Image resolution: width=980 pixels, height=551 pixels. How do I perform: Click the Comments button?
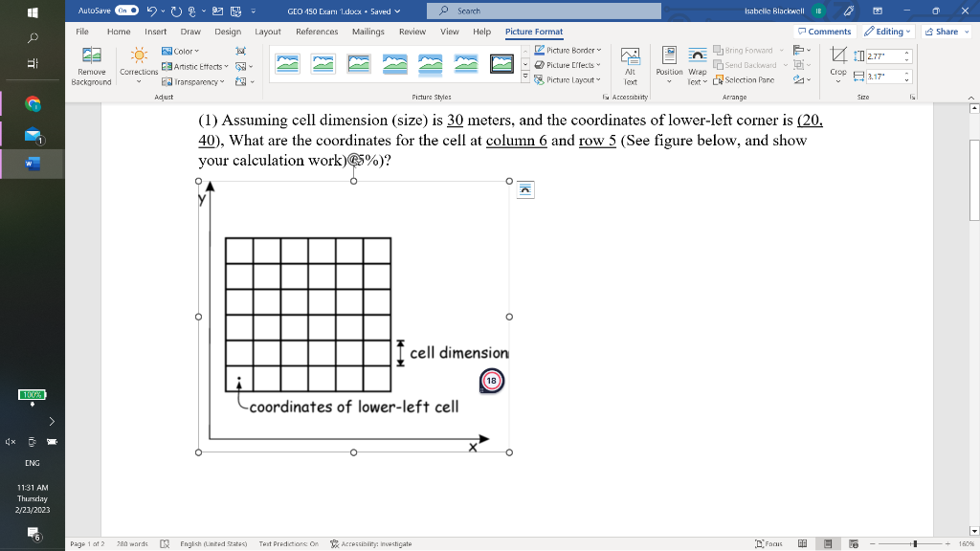tap(823, 31)
